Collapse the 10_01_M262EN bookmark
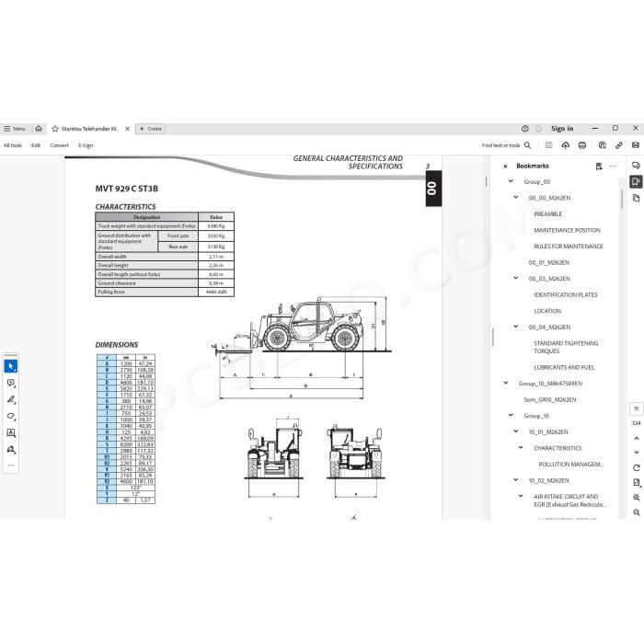 (516, 431)
